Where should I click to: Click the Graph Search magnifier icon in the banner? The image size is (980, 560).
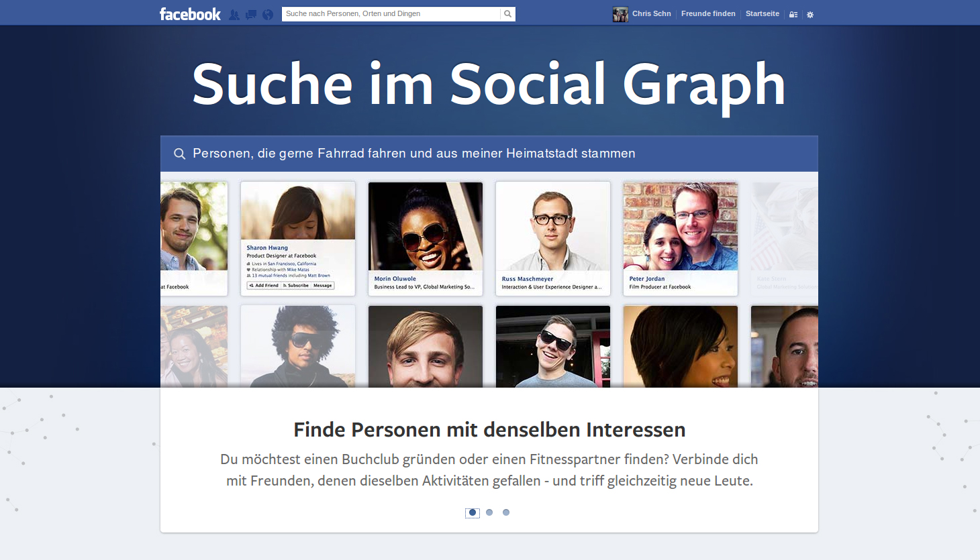[x=179, y=154]
